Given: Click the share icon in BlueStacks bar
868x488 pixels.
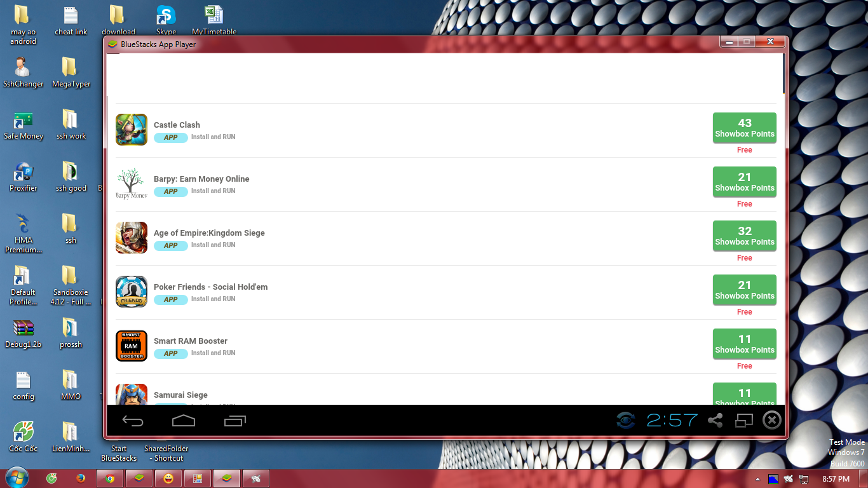Looking at the screenshot, I should 715,420.
